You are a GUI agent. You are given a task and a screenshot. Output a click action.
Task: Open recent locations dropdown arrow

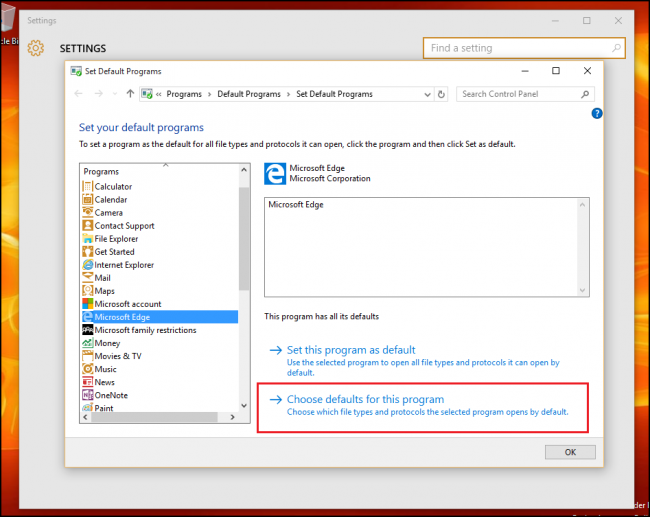(x=115, y=94)
